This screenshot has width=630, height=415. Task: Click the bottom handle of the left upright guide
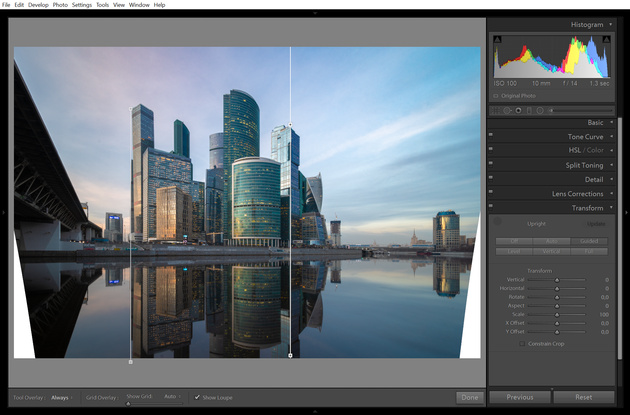tap(131, 362)
